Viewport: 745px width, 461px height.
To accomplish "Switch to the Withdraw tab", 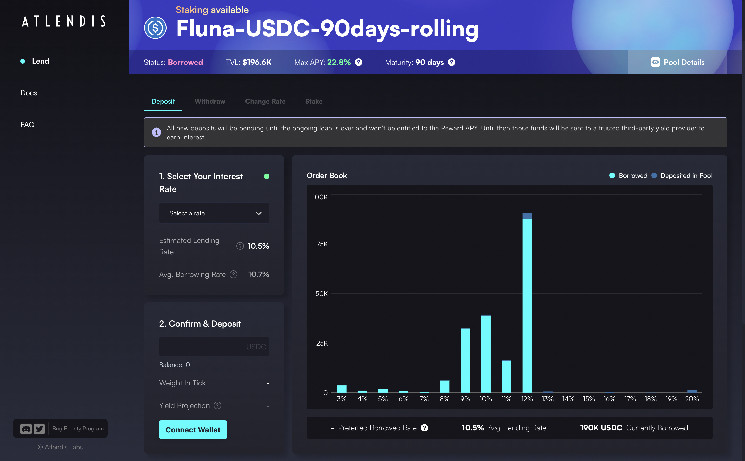I will pyautogui.click(x=209, y=102).
